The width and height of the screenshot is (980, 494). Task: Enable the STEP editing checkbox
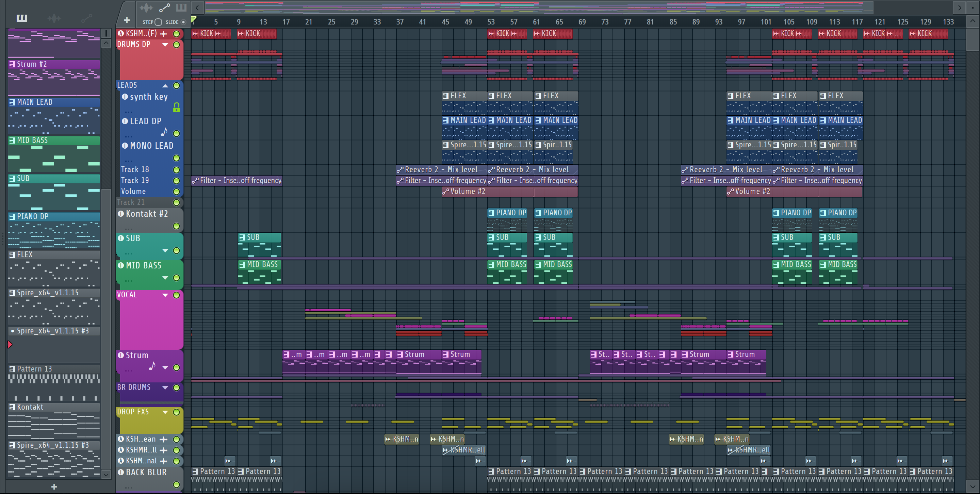pos(158,22)
